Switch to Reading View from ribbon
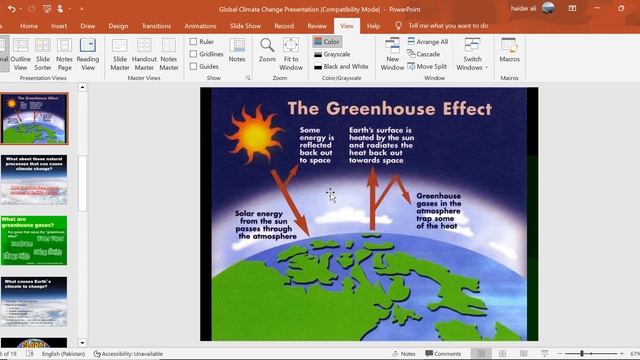The image size is (640, 360). click(88, 54)
